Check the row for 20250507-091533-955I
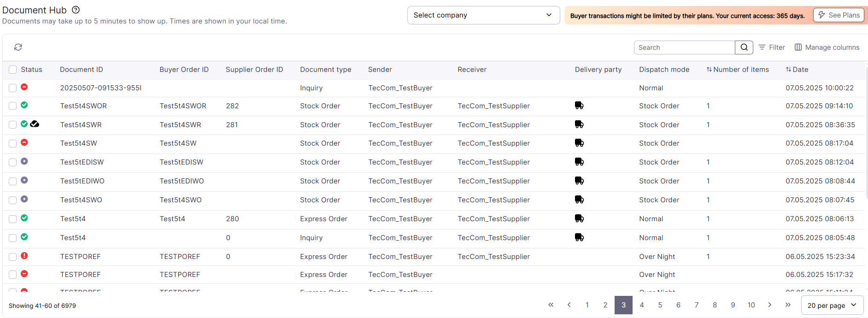Screen dimensions: 868x318 (x=13, y=88)
